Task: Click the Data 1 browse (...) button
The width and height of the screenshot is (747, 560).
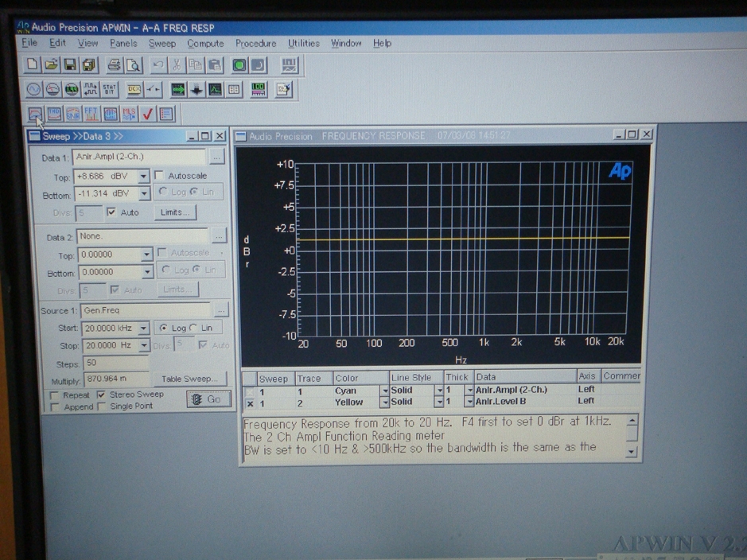Action: pos(216,156)
